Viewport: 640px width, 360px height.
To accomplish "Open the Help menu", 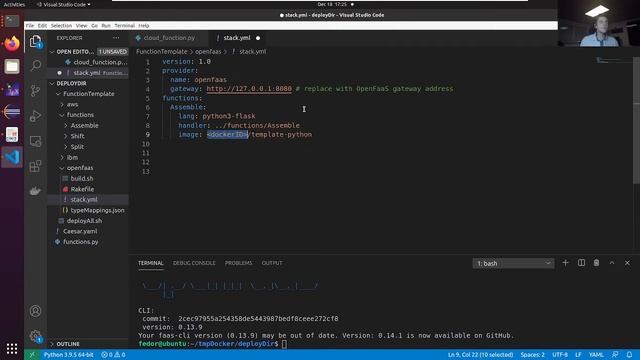I will click(x=144, y=25).
